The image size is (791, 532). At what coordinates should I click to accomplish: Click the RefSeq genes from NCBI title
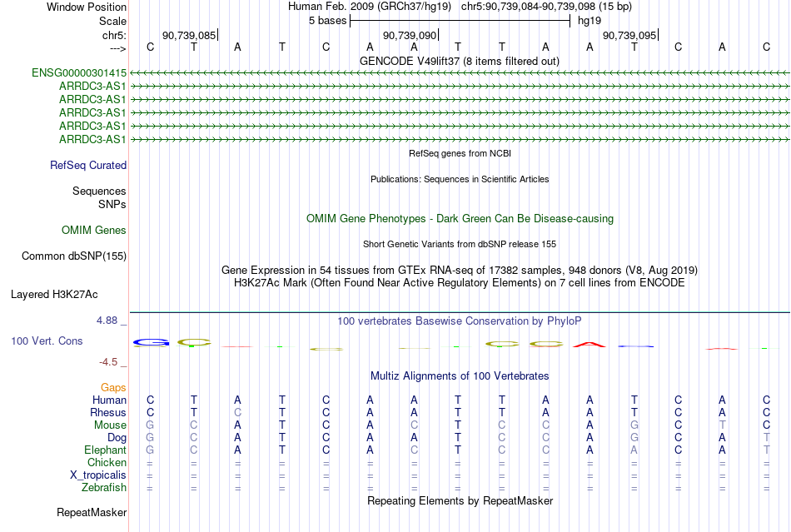point(460,153)
